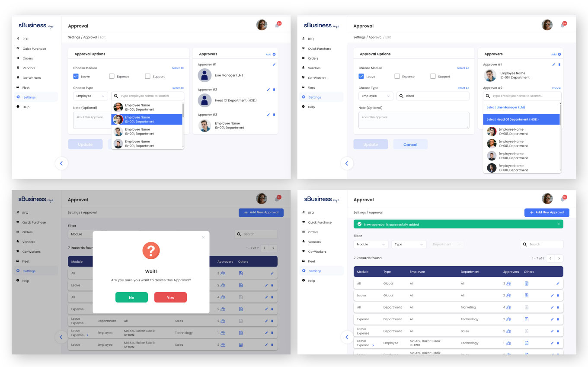Tick Expense checkbox beside the abcd search form
The width and height of the screenshot is (588, 367).
397,76
